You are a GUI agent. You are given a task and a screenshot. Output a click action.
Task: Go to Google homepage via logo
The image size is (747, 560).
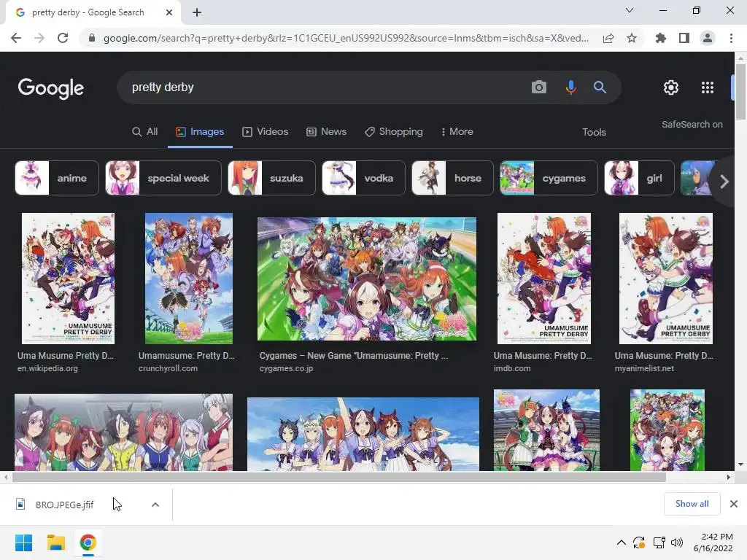pyautogui.click(x=51, y=88)
